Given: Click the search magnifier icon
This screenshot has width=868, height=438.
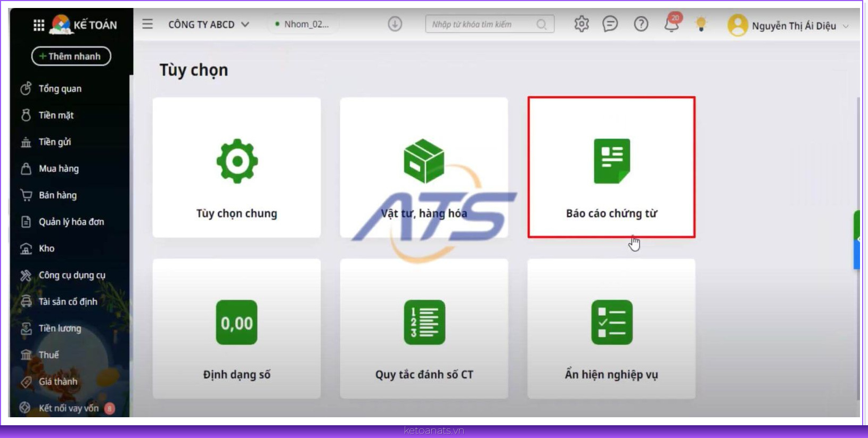Looking at the screenshot, I should pos(542,24).
